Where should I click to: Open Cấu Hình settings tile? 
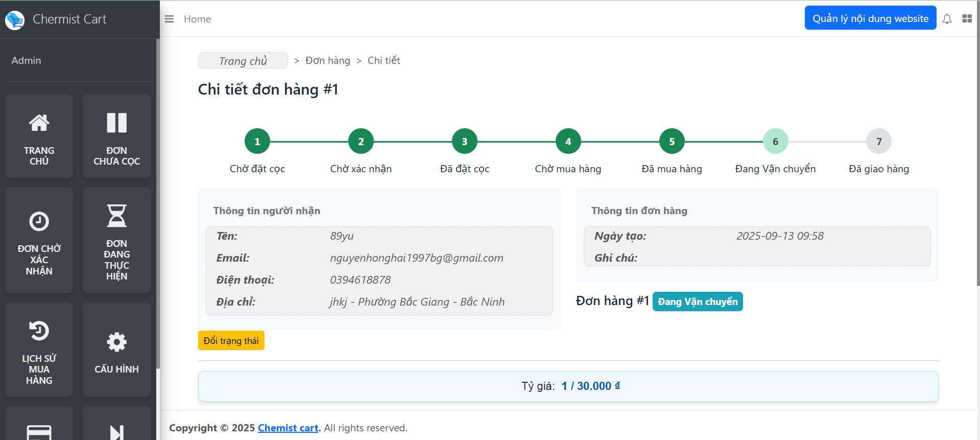116,350
